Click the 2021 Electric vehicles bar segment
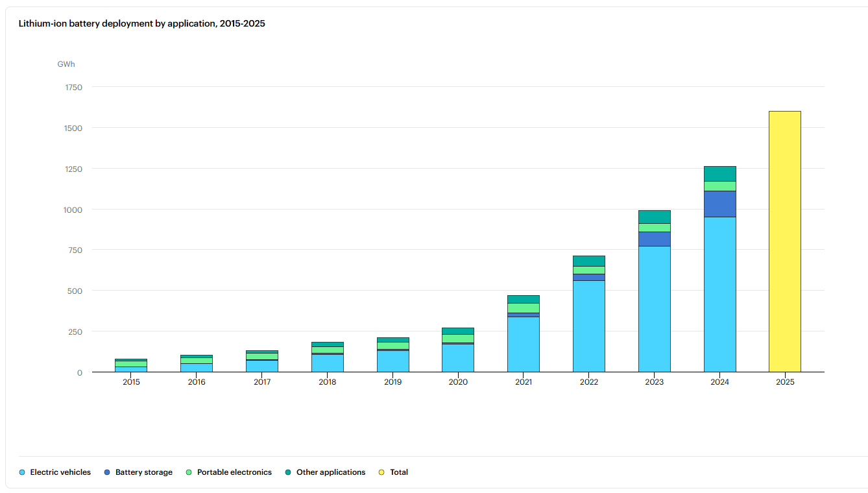Viewport: 868px width, 493px height. [524, 344]
